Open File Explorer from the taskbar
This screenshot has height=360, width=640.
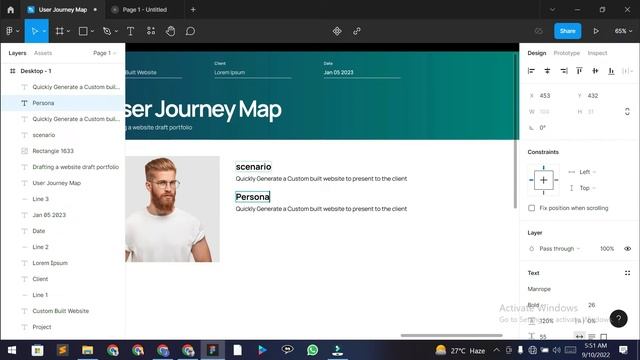pos(87,350)
